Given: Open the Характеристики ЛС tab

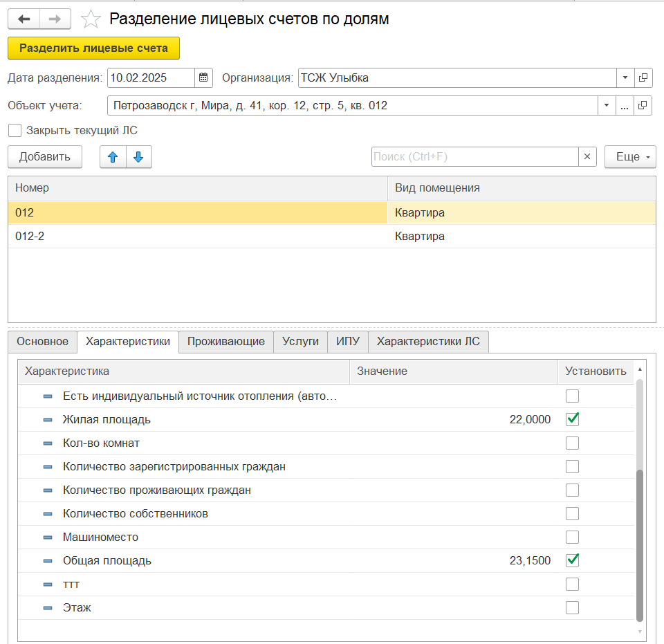Looking at the screenshot, I should tap(429, 342).
